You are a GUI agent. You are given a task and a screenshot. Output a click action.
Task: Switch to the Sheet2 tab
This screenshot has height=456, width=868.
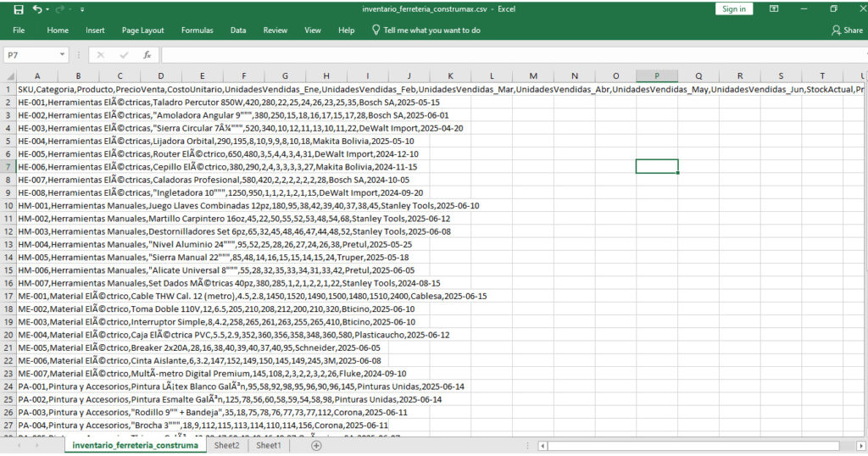226,446
